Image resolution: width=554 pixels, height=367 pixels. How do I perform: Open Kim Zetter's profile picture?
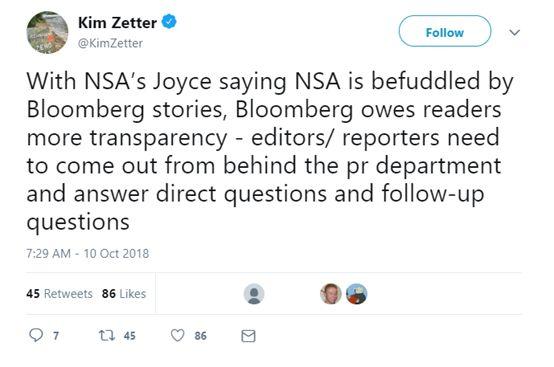47,32
